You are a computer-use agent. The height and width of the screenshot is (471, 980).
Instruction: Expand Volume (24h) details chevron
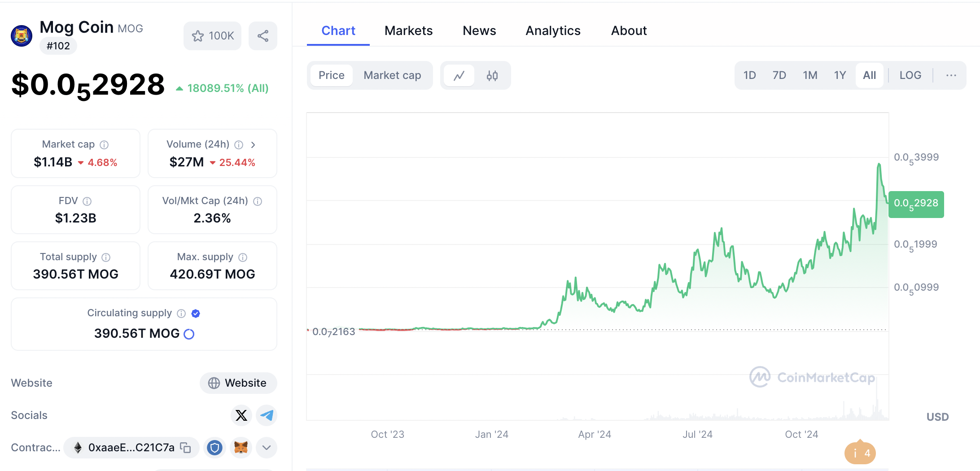point(253,144)
